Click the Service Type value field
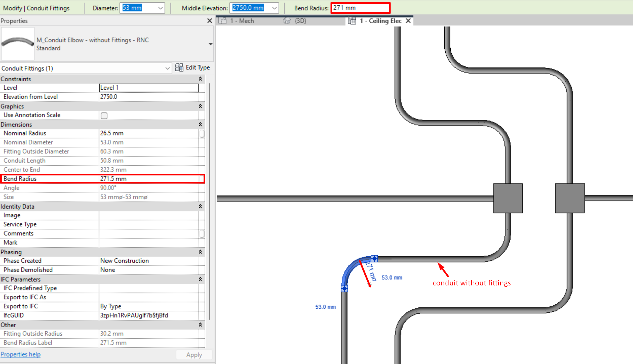 point(149,224)
